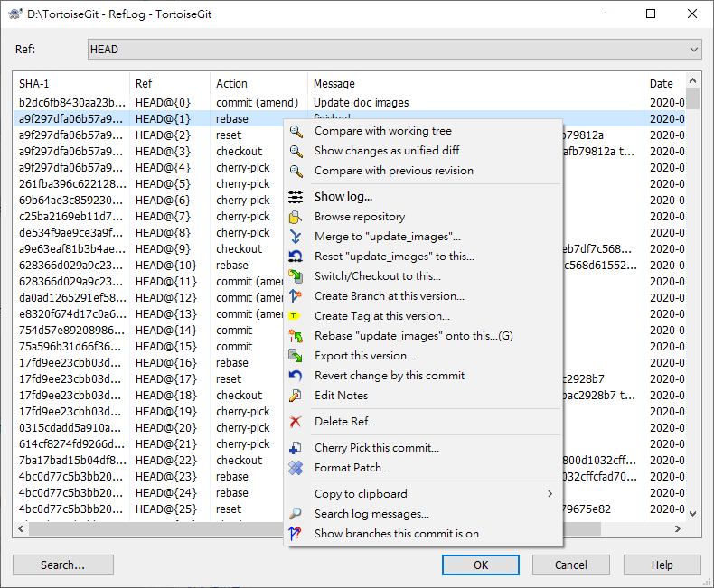Click the Browse repository icon

coord(296,217)
